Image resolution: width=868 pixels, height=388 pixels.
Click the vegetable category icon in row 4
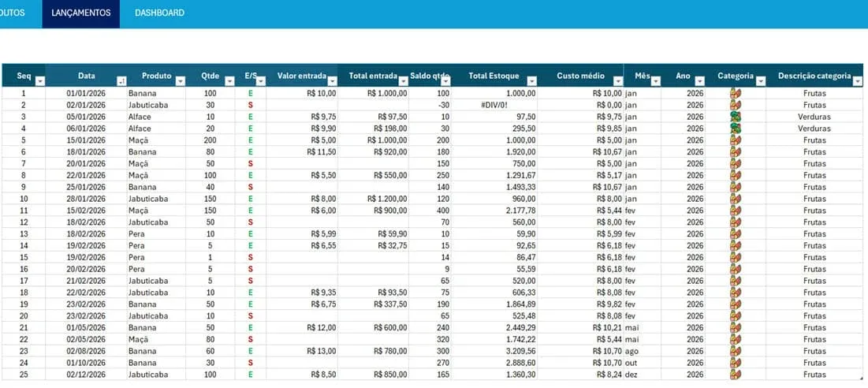tap(735, 129)
